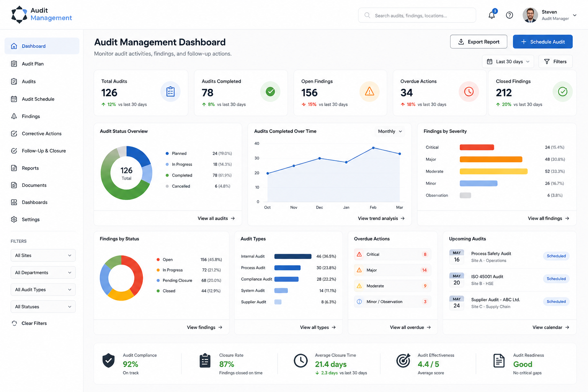Click the search audits input field
Screen dimensions: 588x392
click(x=417, y=15)
